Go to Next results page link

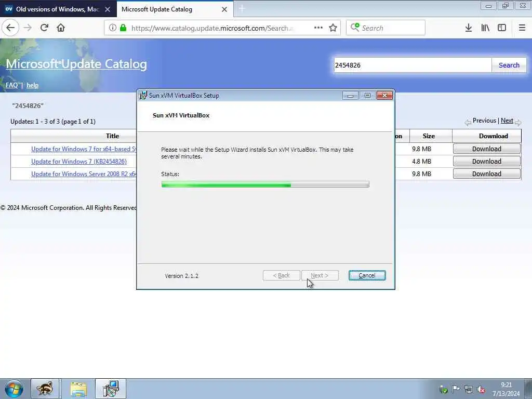click(507, 121)
